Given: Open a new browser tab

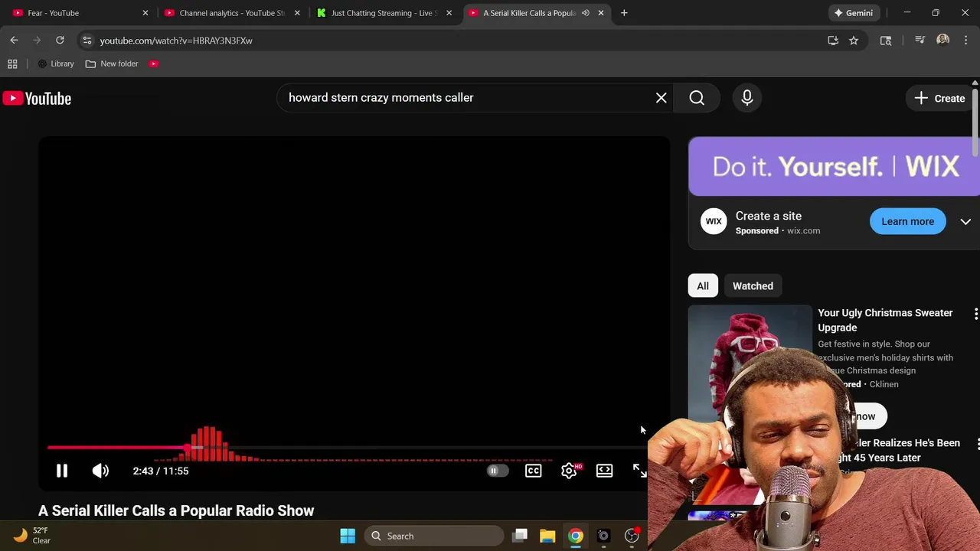Looking at the screenshot, I should [624, 13].
